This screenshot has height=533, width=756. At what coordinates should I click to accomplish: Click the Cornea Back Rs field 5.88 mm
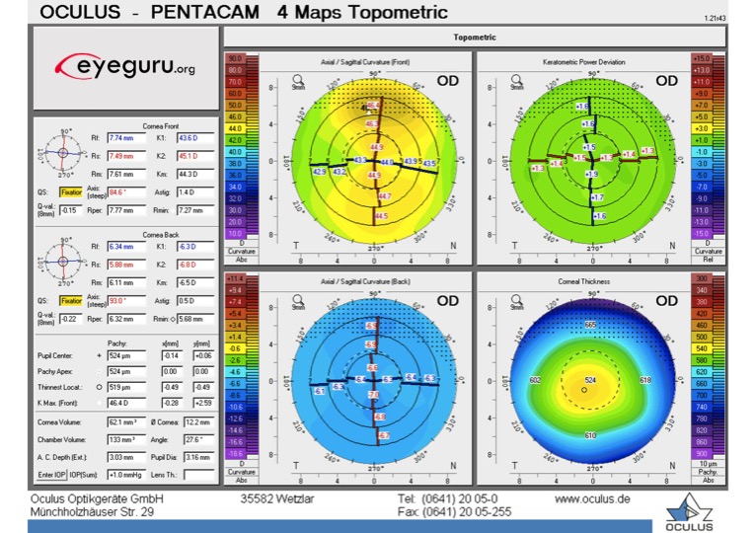point(126,265)
